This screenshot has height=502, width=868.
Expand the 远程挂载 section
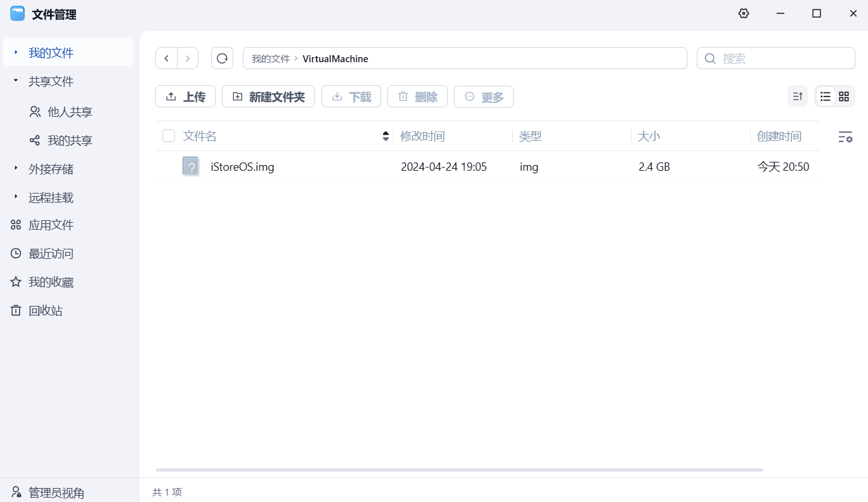(16, 197)
